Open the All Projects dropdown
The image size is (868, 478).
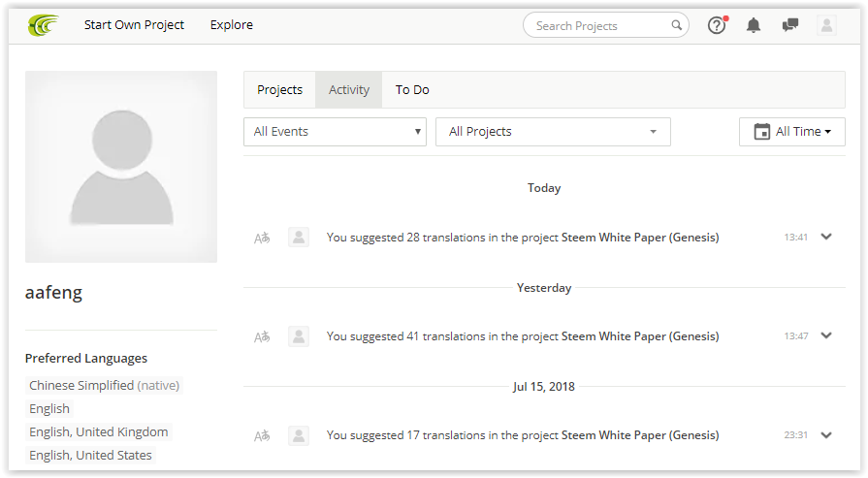click(x=553, y=132)
